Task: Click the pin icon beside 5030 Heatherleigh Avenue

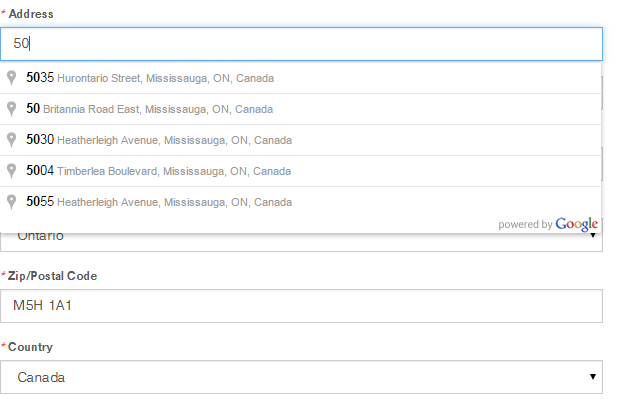Action: tap(12, 140)
